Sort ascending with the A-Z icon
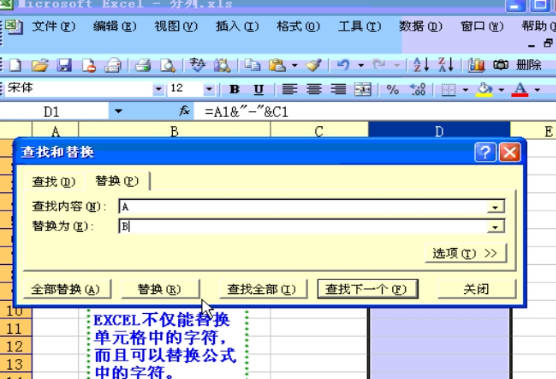This screenshot has height=379, width=556. pyautogui.click(x=421, y=65)
